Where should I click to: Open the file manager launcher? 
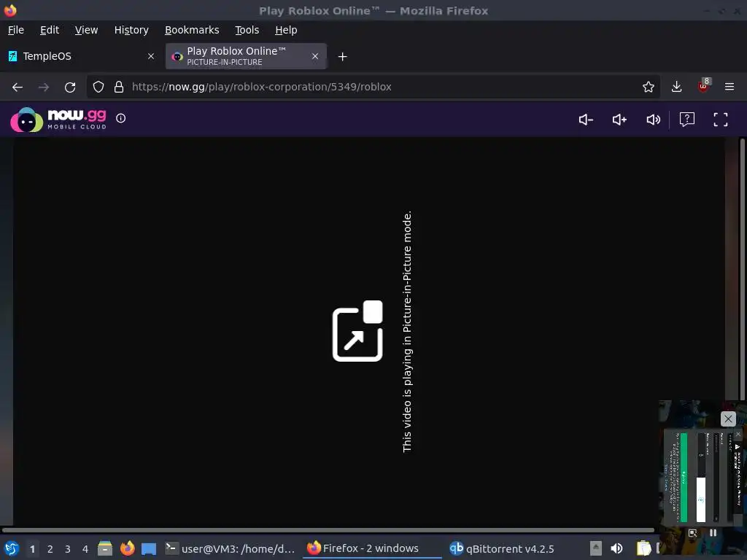click(x=105, y=548)
